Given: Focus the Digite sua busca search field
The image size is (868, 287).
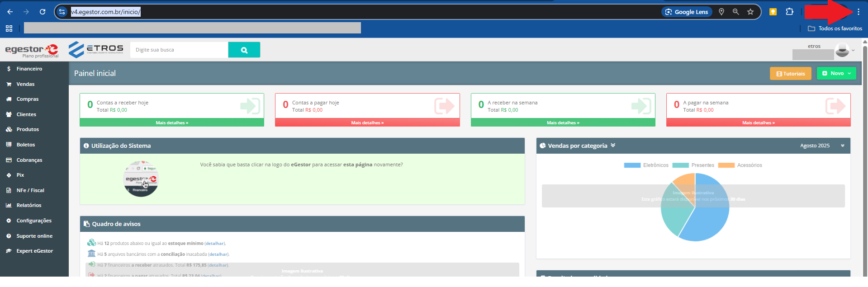Looking at the screenshot, I should (179, 50).
